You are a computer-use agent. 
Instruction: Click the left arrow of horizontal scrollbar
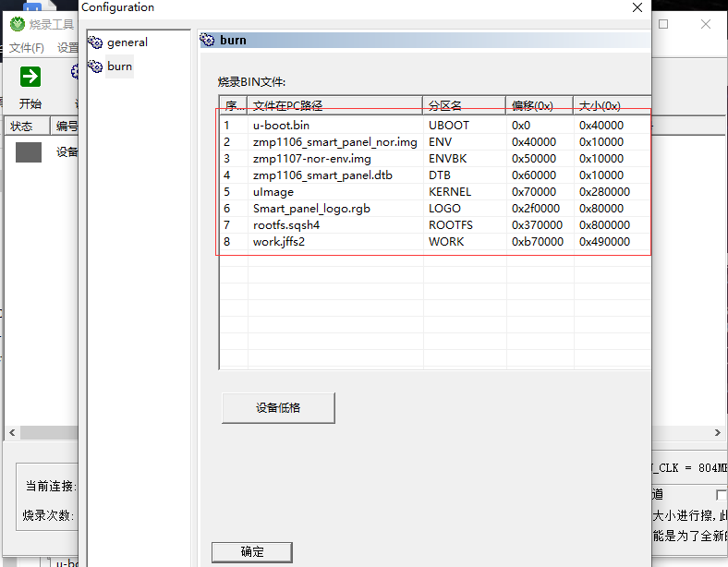click(x=12, y=432)
